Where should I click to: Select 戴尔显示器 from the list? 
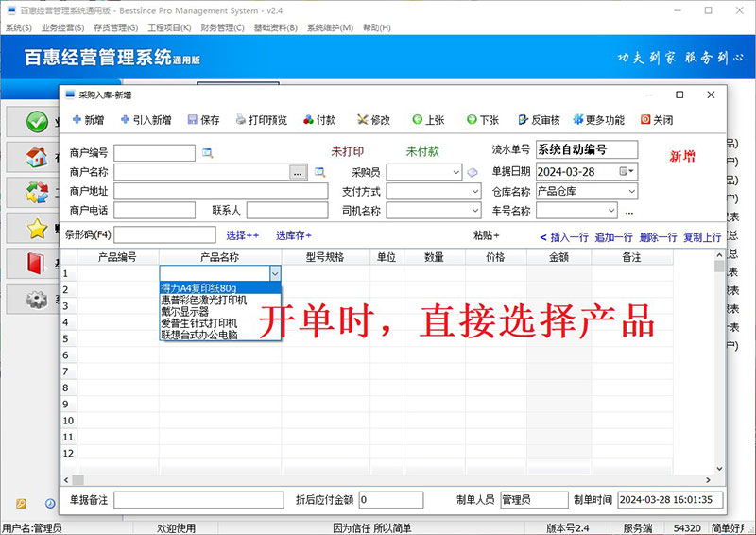220,311
